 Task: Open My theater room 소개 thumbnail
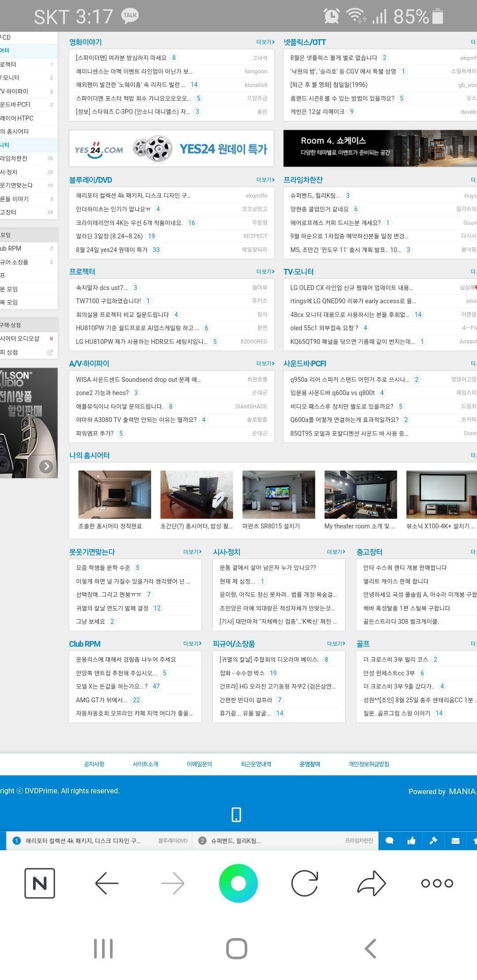(360, 494)
